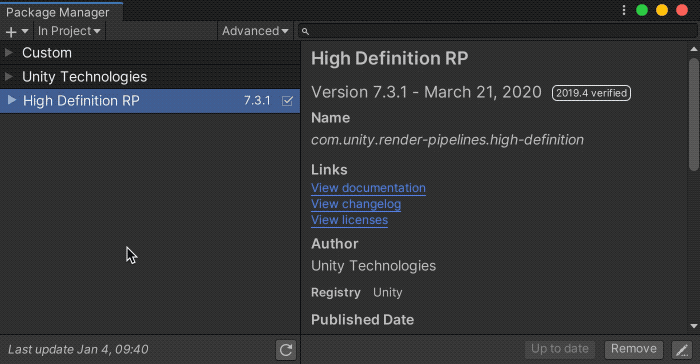Click the pencil edit icon beside Remove
Viewport: 700px width, 364px height.
[682, 350]
